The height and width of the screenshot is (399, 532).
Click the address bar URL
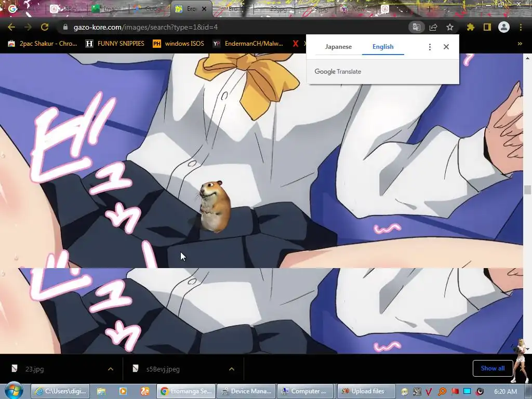pos(145,27)
